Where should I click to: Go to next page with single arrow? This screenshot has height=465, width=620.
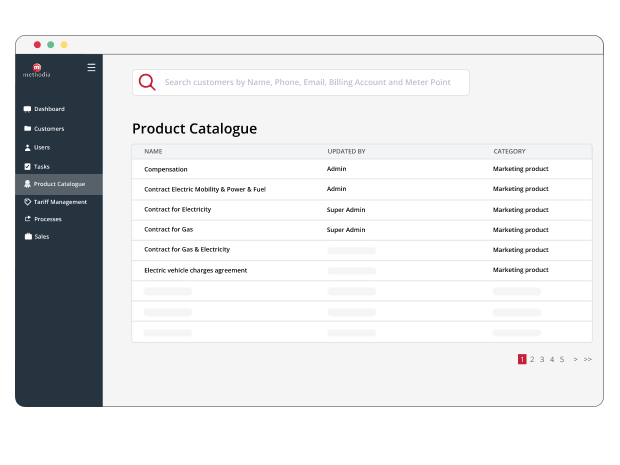coord(575,359)
